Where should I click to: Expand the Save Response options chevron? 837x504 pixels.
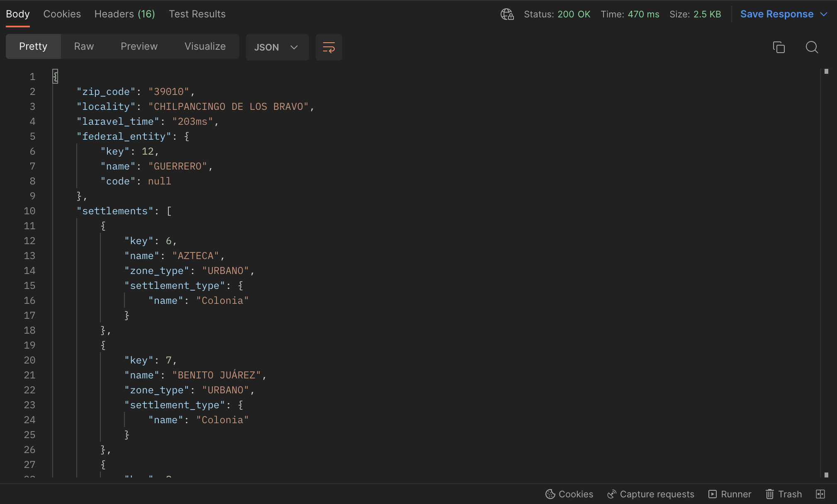point(825,14)
